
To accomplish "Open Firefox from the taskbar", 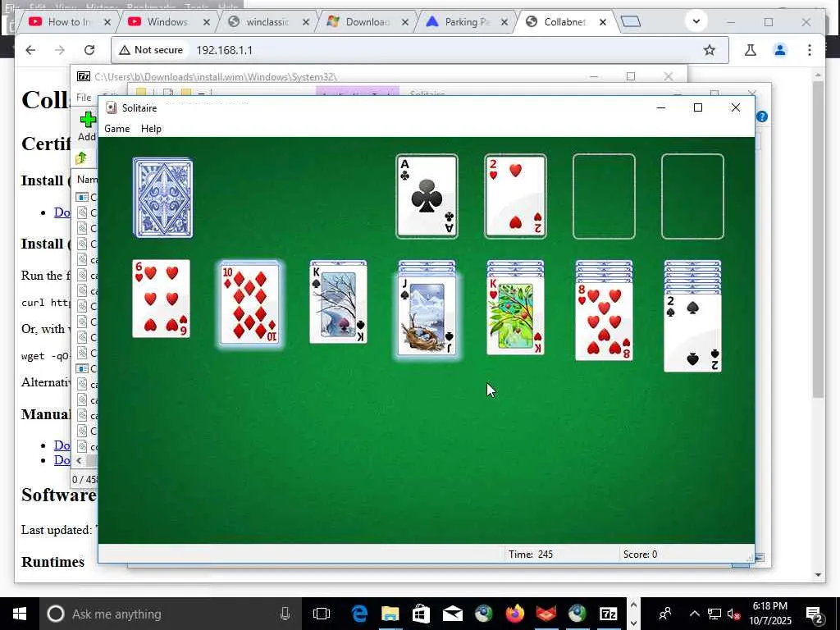I will [x=515, y=614].
